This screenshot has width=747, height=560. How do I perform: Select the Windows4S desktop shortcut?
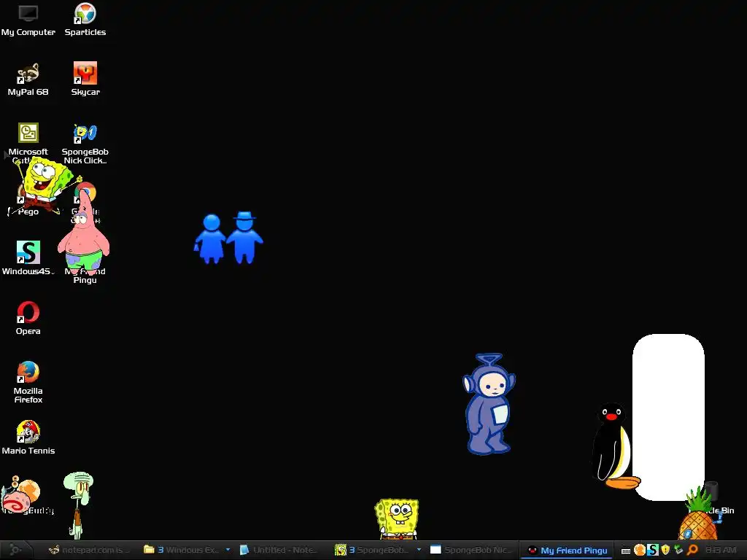click(28, 258)
